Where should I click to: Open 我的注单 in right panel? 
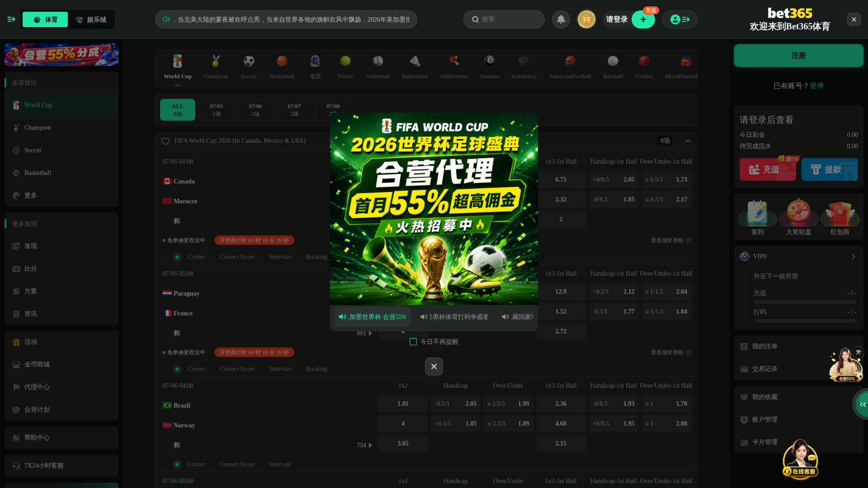tap(798, 347)
